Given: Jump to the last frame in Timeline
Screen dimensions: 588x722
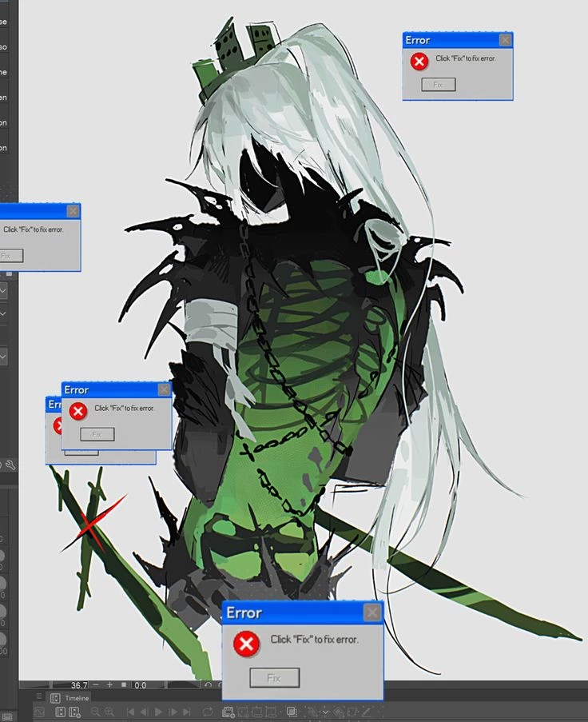Looking at the screenshot, I should coord(186,712).
